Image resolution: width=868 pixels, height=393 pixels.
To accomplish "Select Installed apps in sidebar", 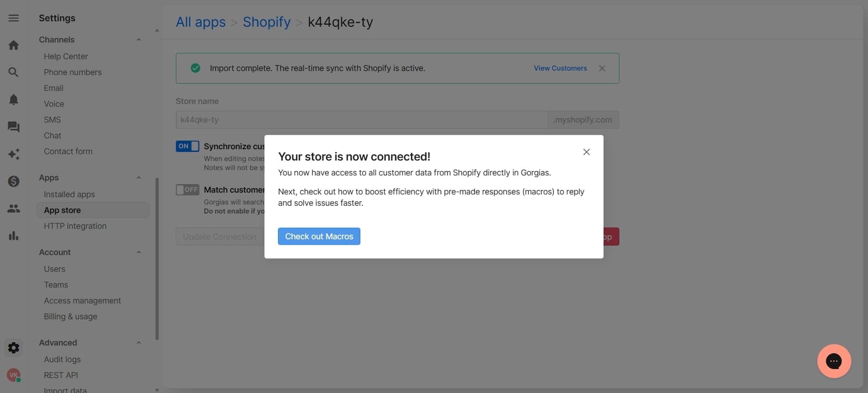I will point(69,194).
